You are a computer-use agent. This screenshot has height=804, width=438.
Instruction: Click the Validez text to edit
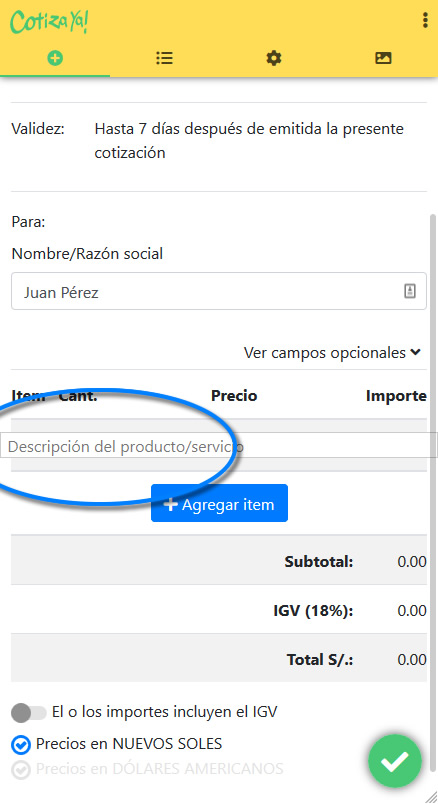(249, 140)
